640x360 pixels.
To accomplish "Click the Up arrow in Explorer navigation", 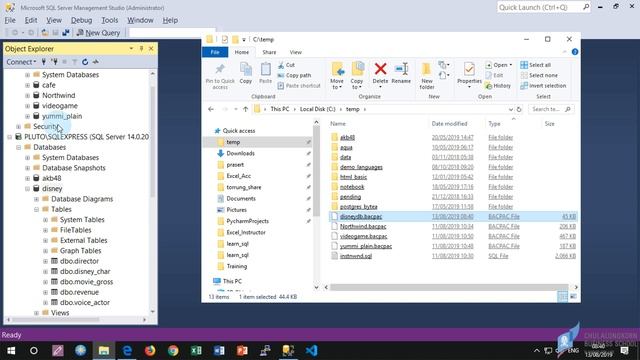I will 245,109.
